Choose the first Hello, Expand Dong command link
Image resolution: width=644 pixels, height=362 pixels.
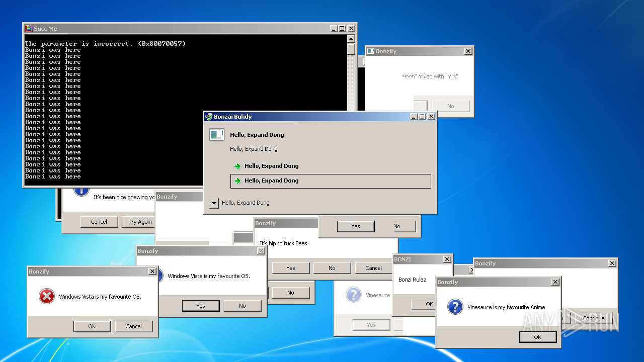click(x=331, y=166)
